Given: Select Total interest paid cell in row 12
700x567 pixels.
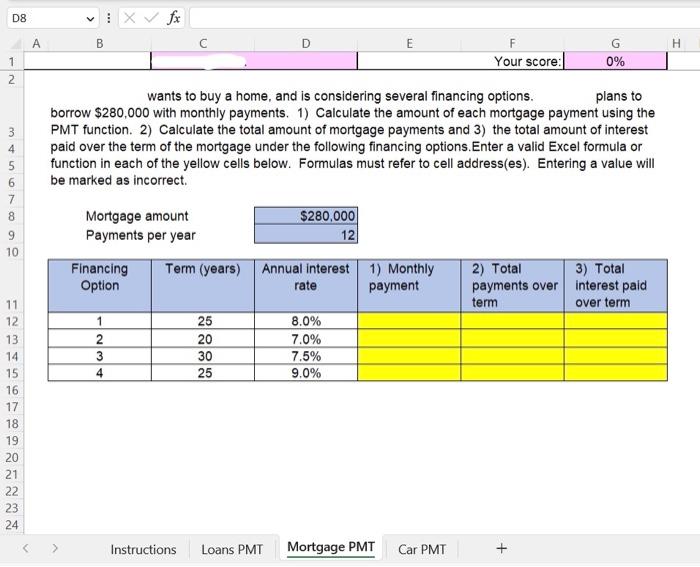Looking at the screenshot, I should pyautogui.click(x=616, y=321).
